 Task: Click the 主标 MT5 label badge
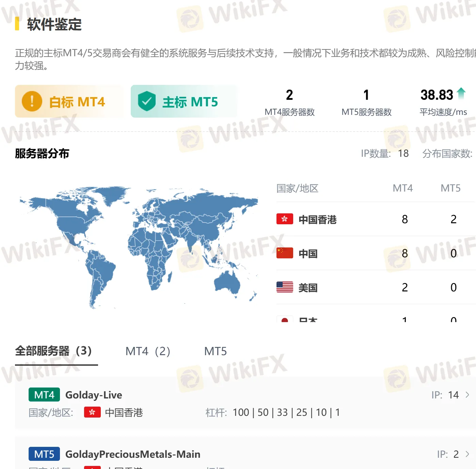click(x=184, y=101)
